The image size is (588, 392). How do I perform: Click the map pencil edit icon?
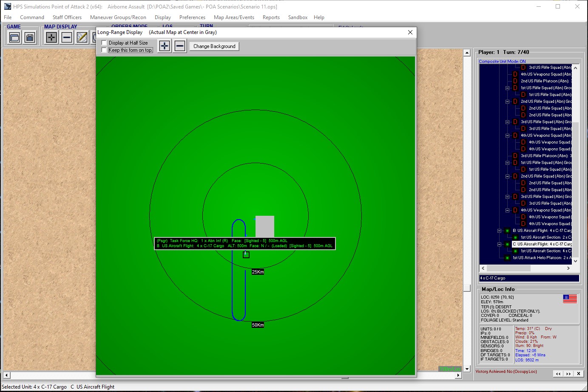pos(82,37)
